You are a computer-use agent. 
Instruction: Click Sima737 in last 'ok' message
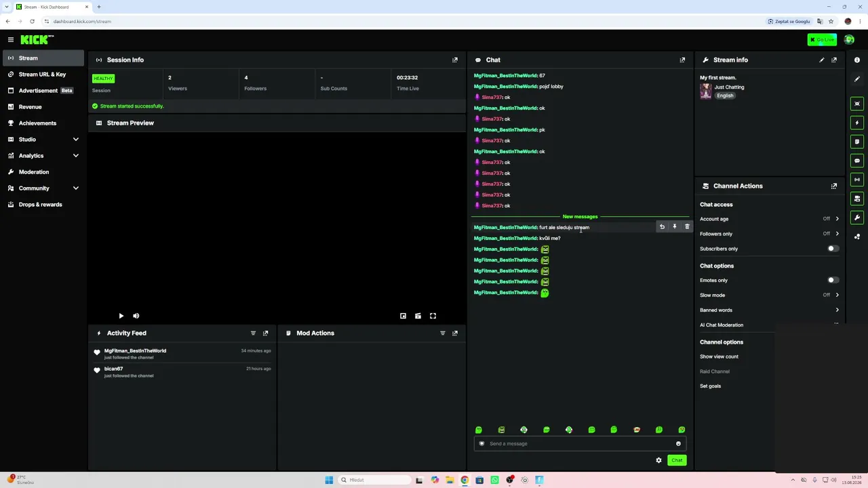pyautogui.click(x=491, y=205)
